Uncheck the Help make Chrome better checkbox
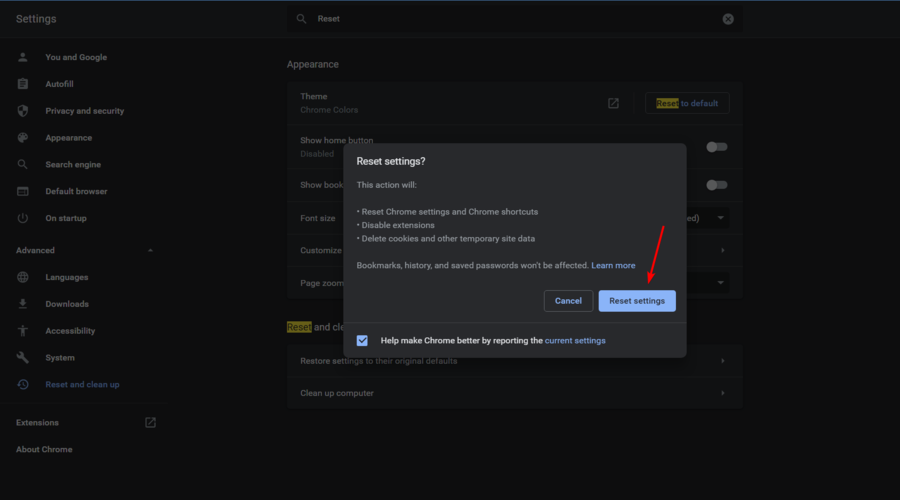This screenshot has width=900, height=500. 362,341
